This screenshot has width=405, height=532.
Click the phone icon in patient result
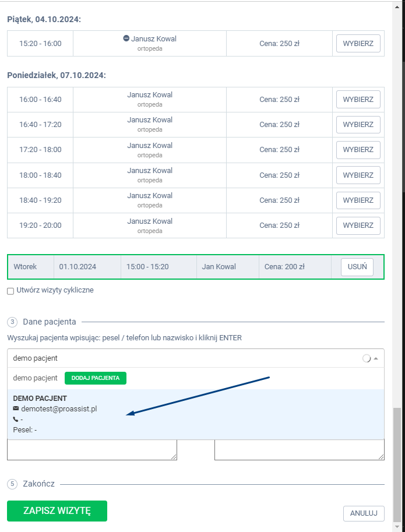click(x=16, y=420)
